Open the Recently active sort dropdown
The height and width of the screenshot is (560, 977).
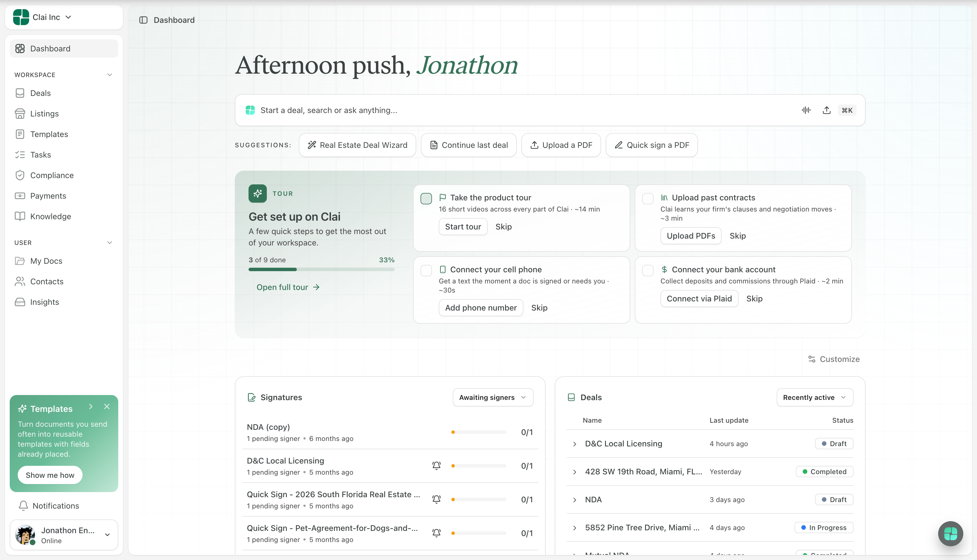(x=814, y=397)
